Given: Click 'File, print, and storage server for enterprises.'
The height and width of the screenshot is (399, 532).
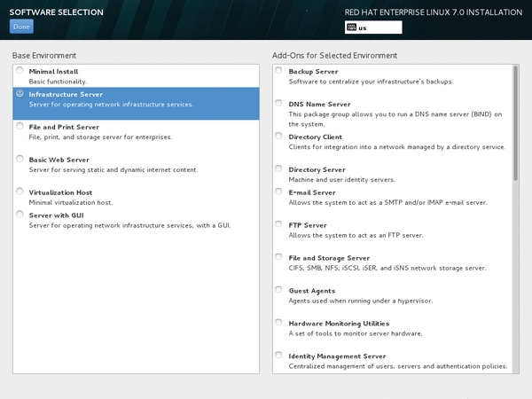Looking at the screenshot, I should [x=101, y=137].
